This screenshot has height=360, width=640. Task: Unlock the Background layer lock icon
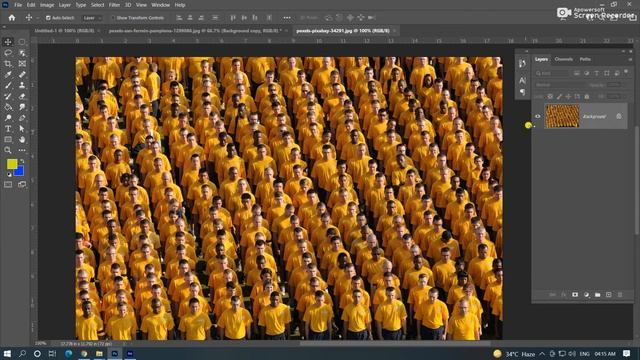pos(619,116)
